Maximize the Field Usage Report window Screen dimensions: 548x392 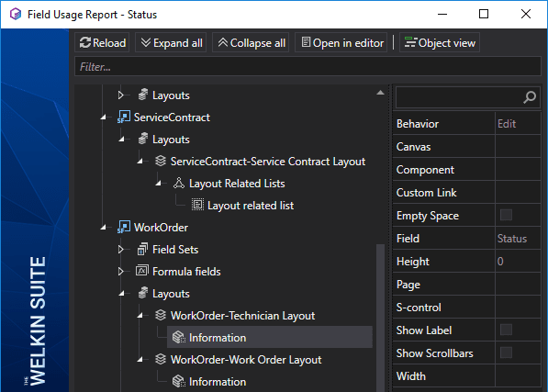pos(484,14)
